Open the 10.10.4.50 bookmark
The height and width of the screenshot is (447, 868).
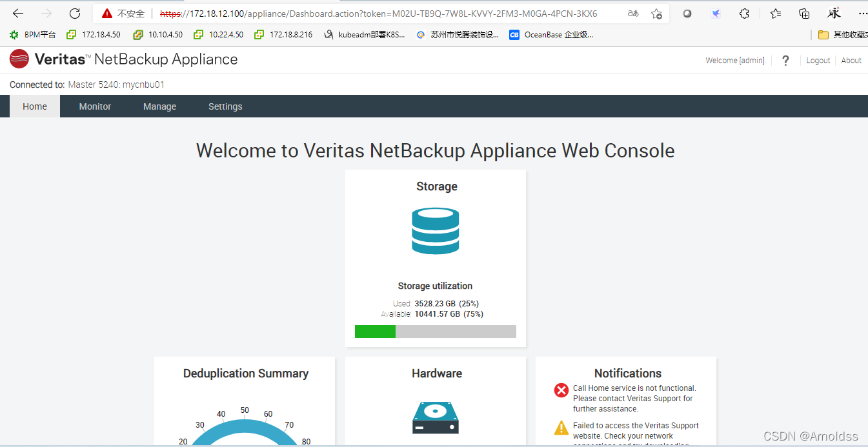click(158, 35)
